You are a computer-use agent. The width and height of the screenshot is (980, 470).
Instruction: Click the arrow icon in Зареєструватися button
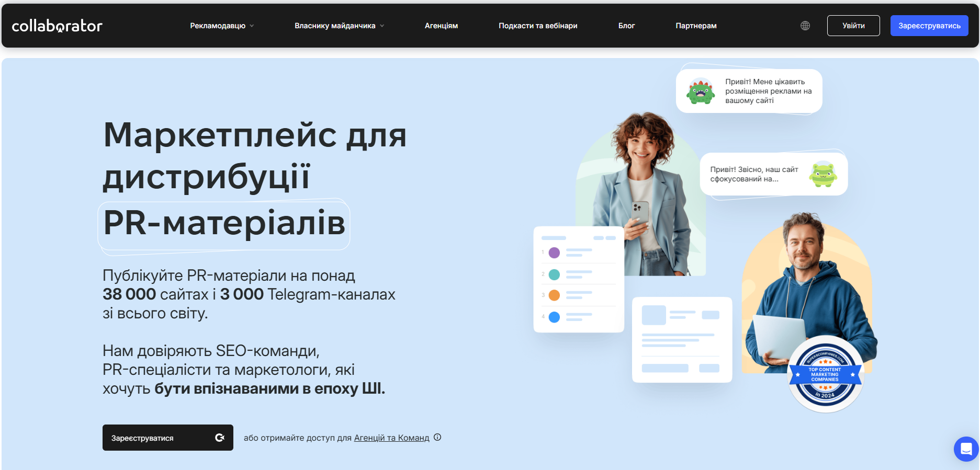click(220, 438)
